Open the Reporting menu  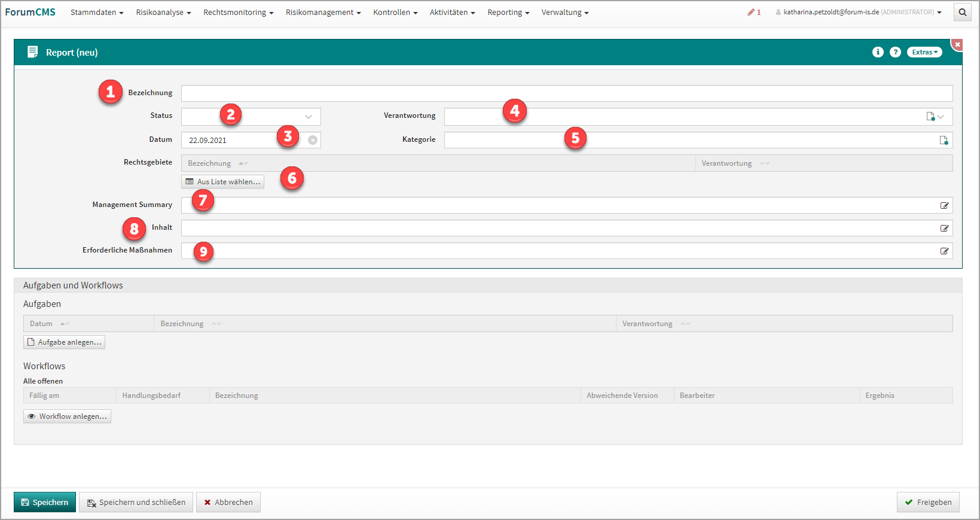coord(508,12)
